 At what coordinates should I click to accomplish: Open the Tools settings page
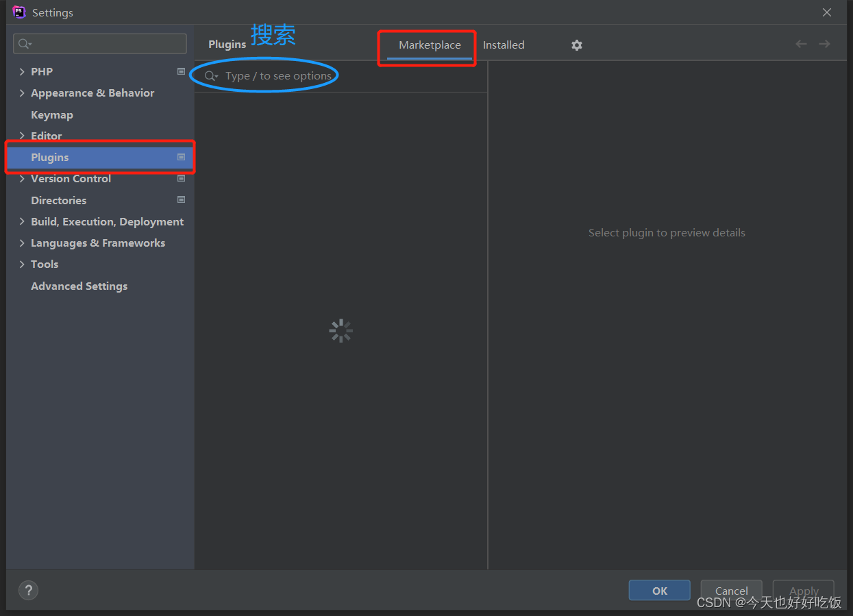(x=45, y=264)
